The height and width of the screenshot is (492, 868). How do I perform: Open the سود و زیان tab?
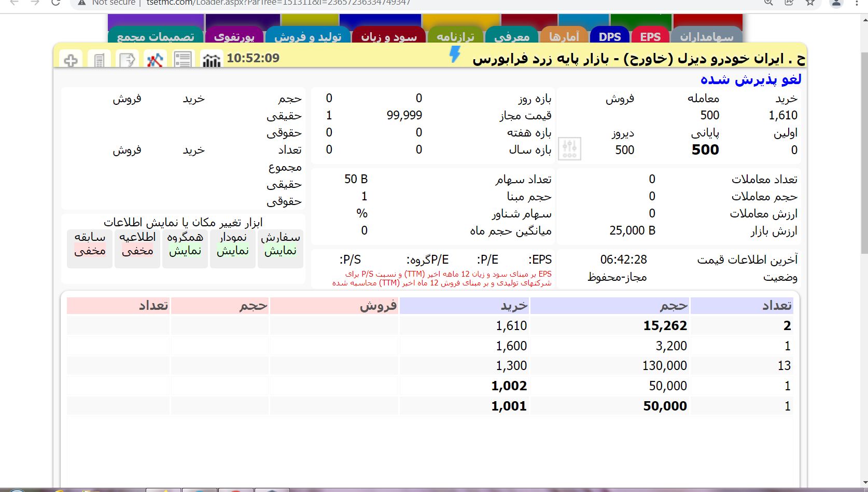389,36
